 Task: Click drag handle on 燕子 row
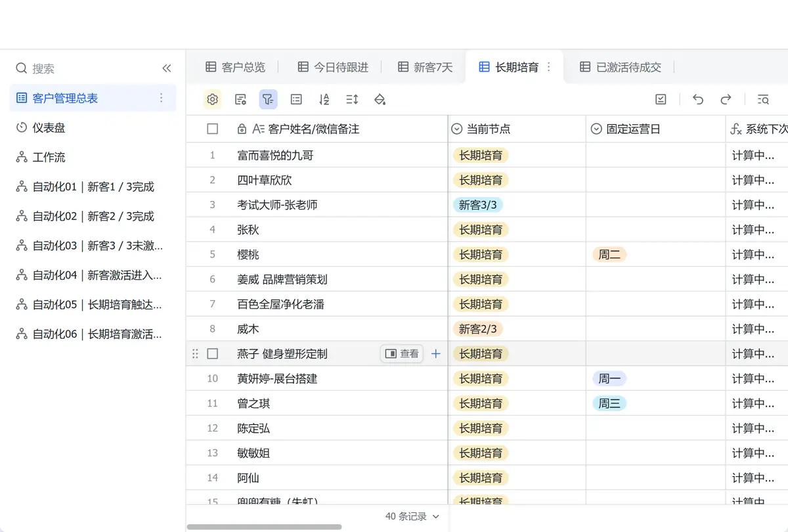click(195, 354)
